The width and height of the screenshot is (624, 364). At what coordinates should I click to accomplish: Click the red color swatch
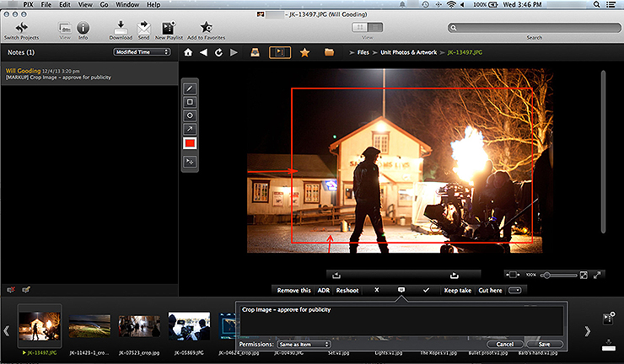click(x=190, y=144)
